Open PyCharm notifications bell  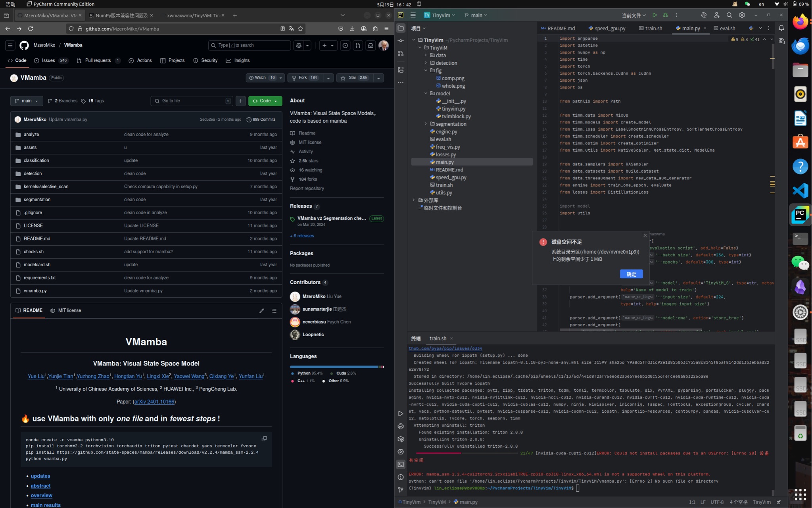781,28
